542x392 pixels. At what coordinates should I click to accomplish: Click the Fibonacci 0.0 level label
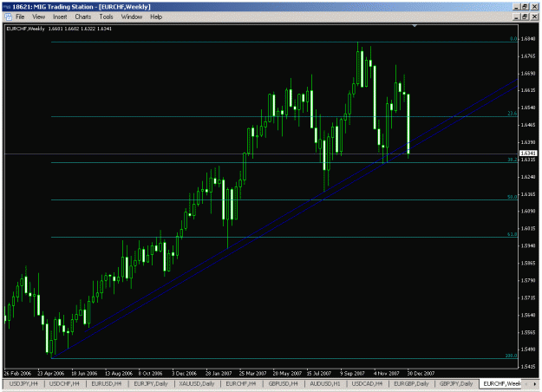tap(513, 39)
